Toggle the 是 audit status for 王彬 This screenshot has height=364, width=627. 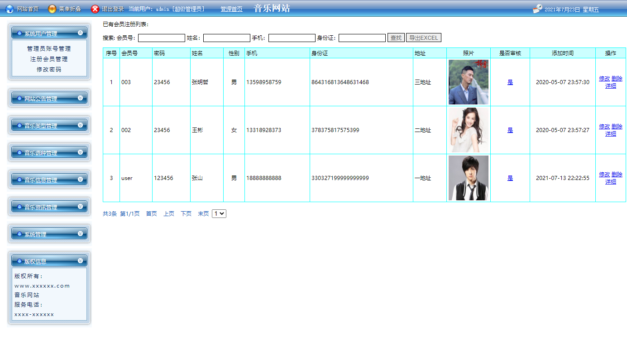tap(510, 130)
